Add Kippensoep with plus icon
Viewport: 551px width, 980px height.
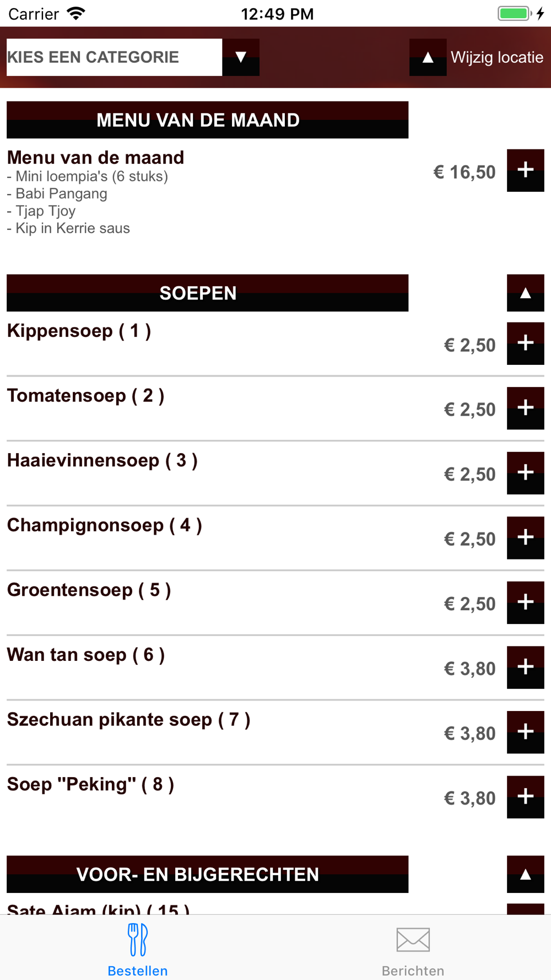click(525, 343)
